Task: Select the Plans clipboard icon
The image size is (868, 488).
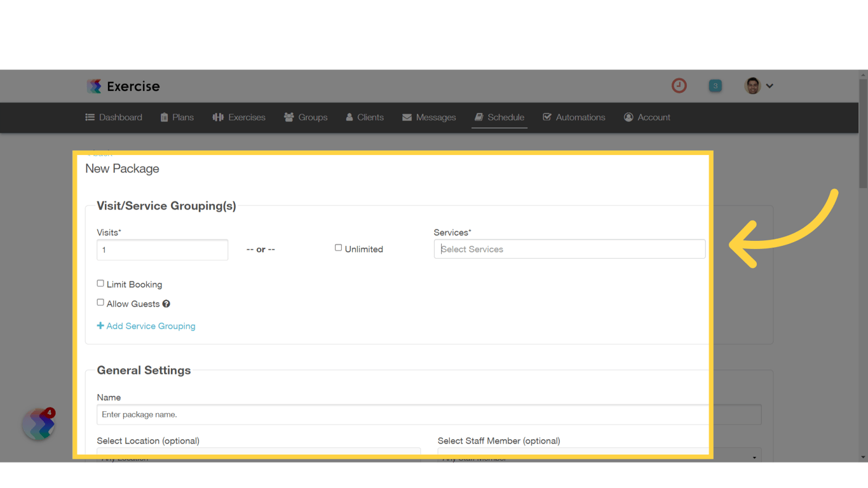Action: pos(164,117)
